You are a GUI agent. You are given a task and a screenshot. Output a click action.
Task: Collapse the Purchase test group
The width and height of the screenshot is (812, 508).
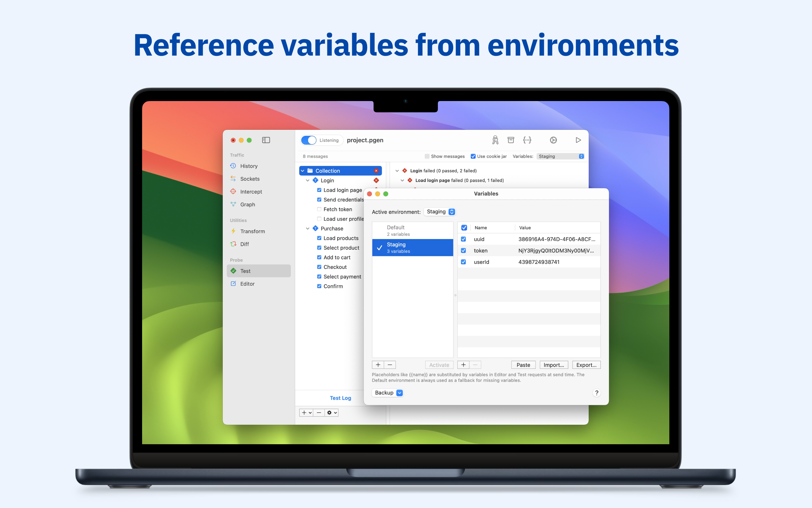(307, 229)
